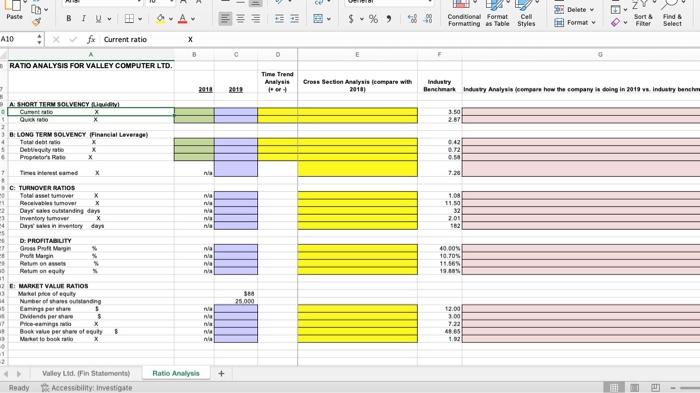Center text horizontally
The width and height of the screenshot is (700, 393).
(x=241, y=19)
